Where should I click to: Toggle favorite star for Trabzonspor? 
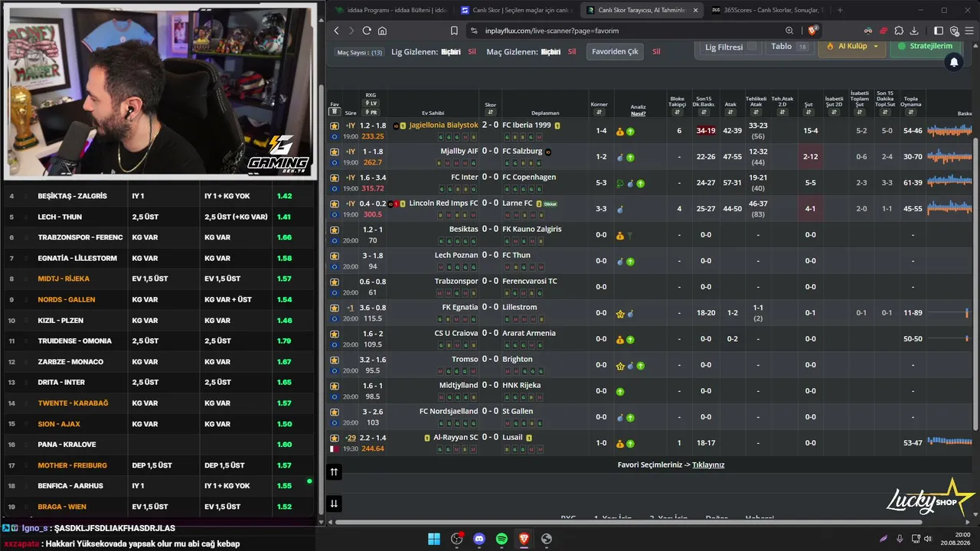pyautogui.click(x=335, y=282)
